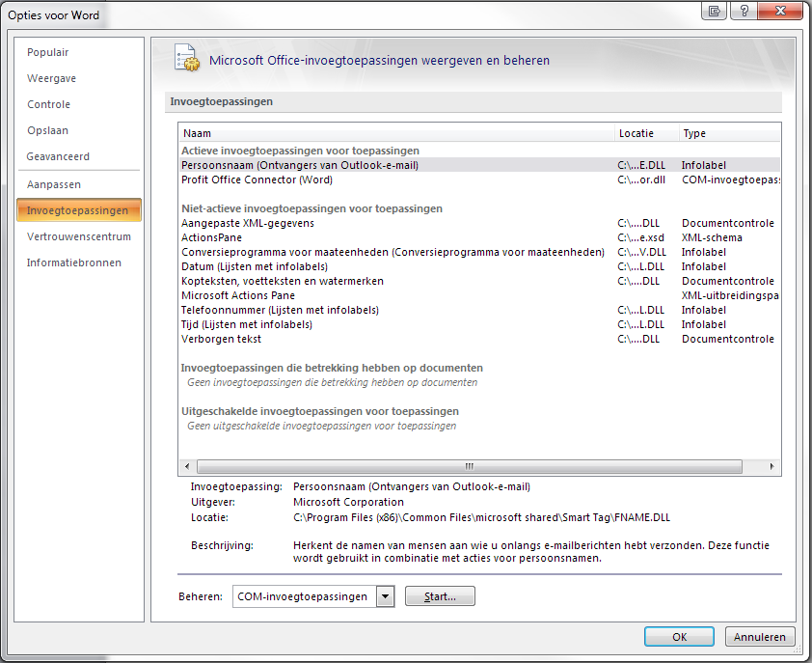Click the horizontal scrollbar thumb of the list
This screenshot has width=812, height=663.
469,466
